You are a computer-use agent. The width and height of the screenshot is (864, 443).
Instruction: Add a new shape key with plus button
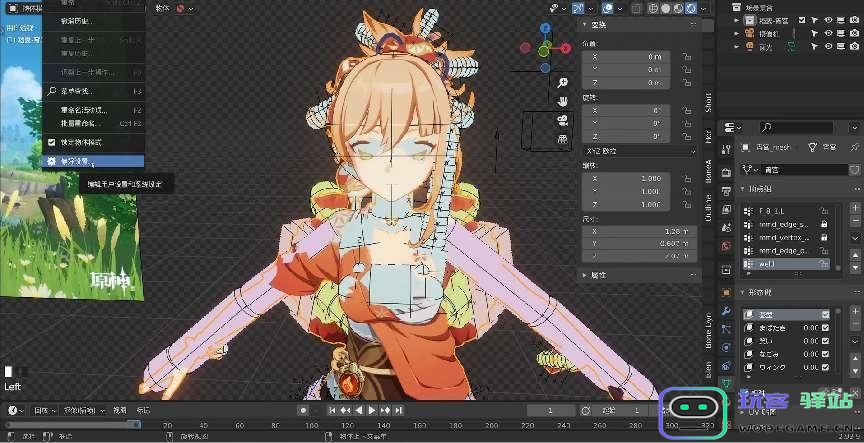(x=855, y=312)
